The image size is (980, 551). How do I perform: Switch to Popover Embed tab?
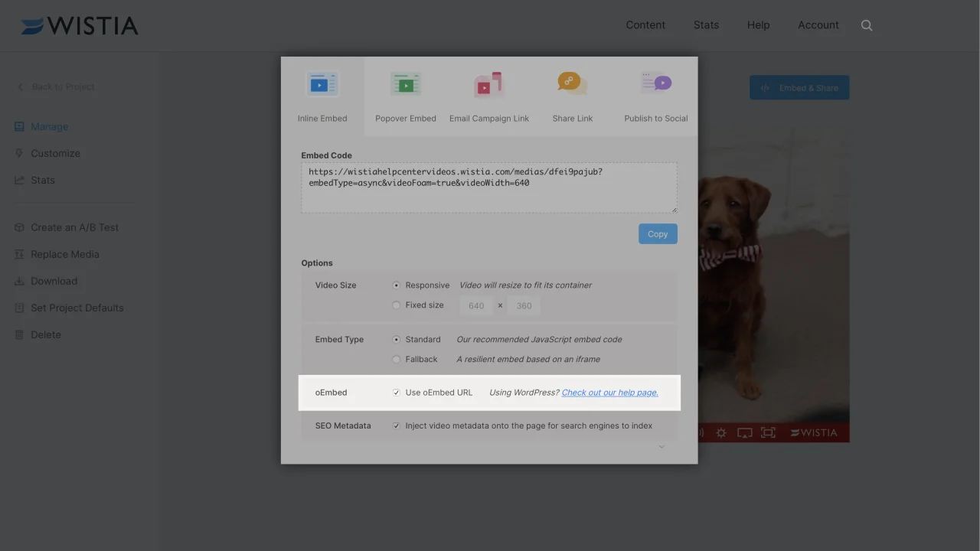coord(406,96)
